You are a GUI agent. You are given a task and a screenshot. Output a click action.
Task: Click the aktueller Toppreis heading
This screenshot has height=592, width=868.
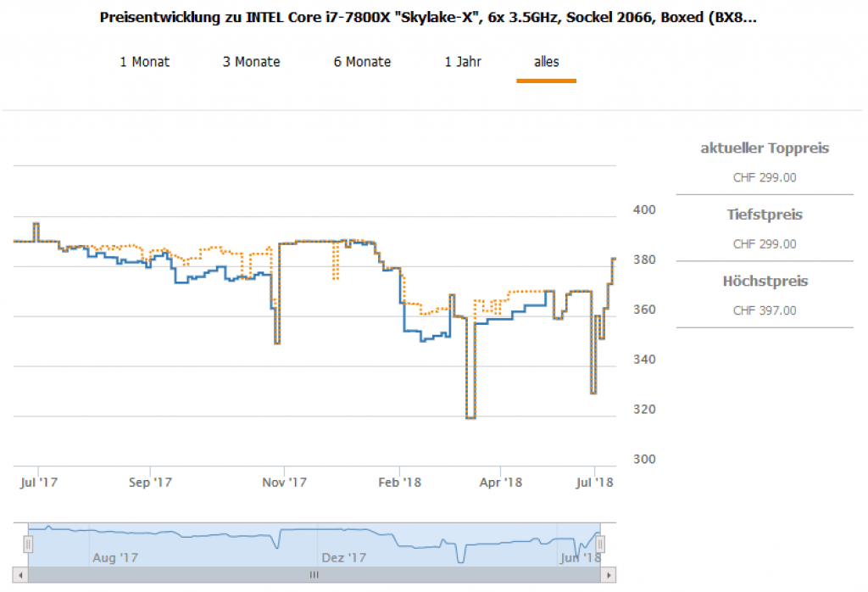(x=765, y=148)
